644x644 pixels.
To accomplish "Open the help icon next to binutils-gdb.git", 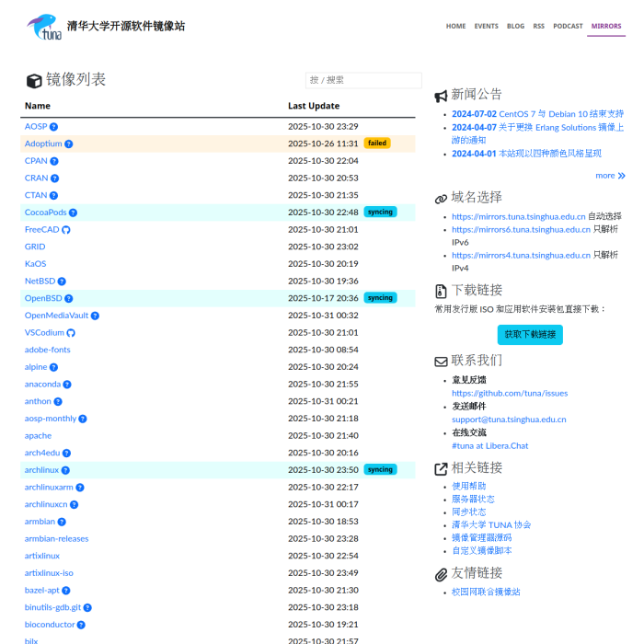I will tap(87, 608).
